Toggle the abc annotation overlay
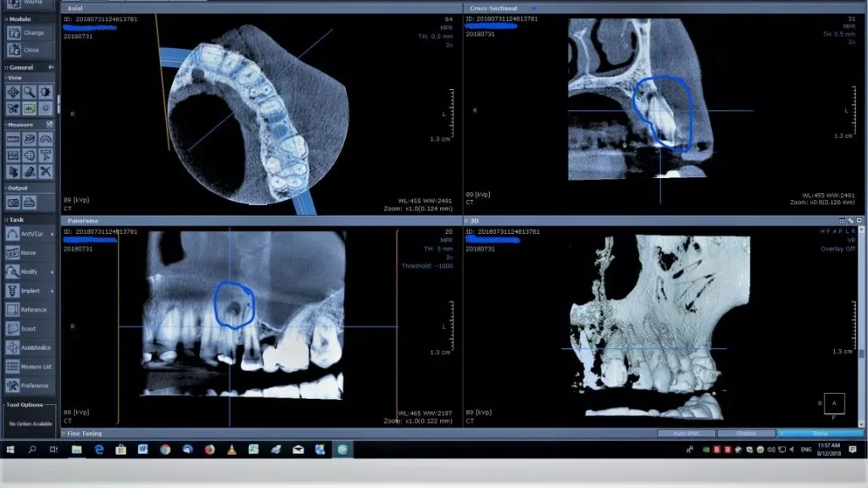Screen dimensions: 868x488 30,108
